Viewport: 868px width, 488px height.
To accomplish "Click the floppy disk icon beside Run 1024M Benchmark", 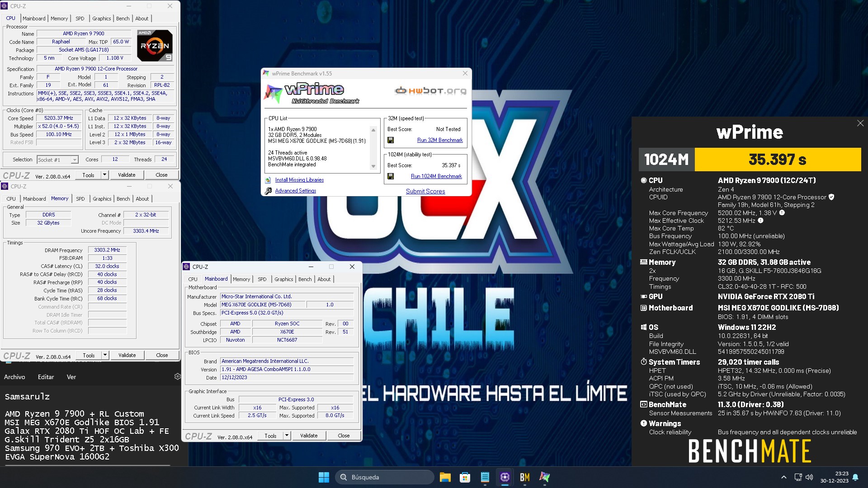I will (391, 176).
